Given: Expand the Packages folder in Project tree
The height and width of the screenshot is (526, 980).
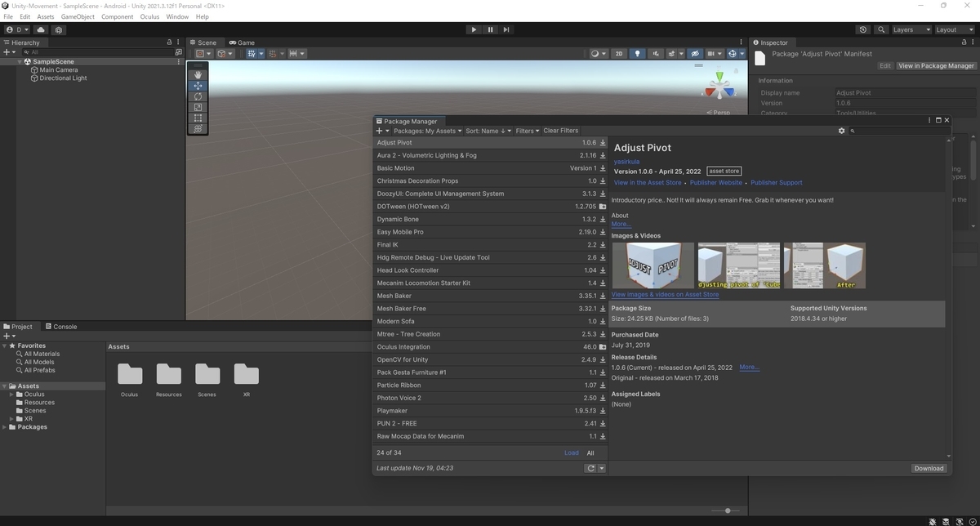Looking at the screenshot, I should [x=6, y=427].
